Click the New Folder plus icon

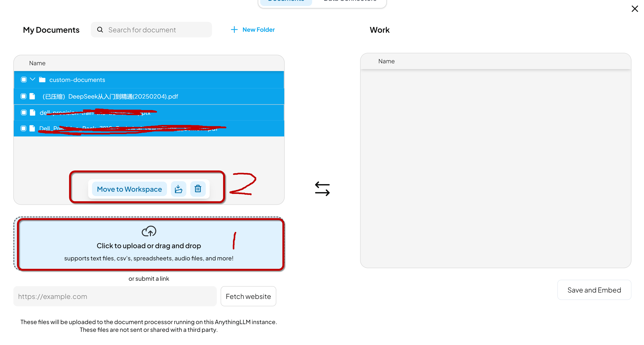(x=234, y=30)
